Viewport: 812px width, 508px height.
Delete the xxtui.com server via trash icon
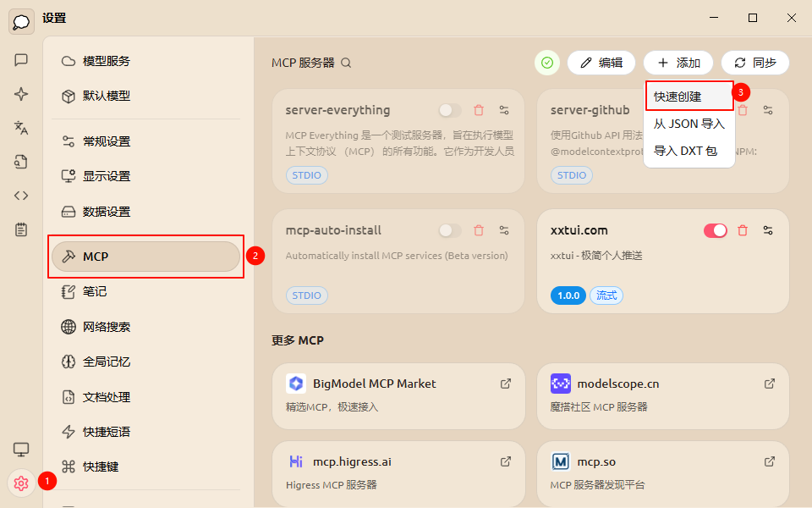click(x=743, y=229)
